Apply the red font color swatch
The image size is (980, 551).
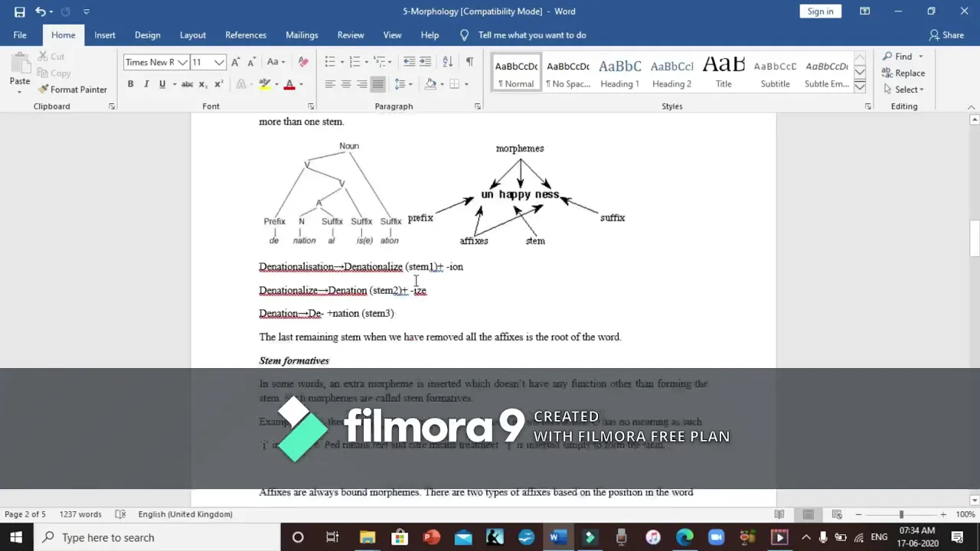coord(289,84)
